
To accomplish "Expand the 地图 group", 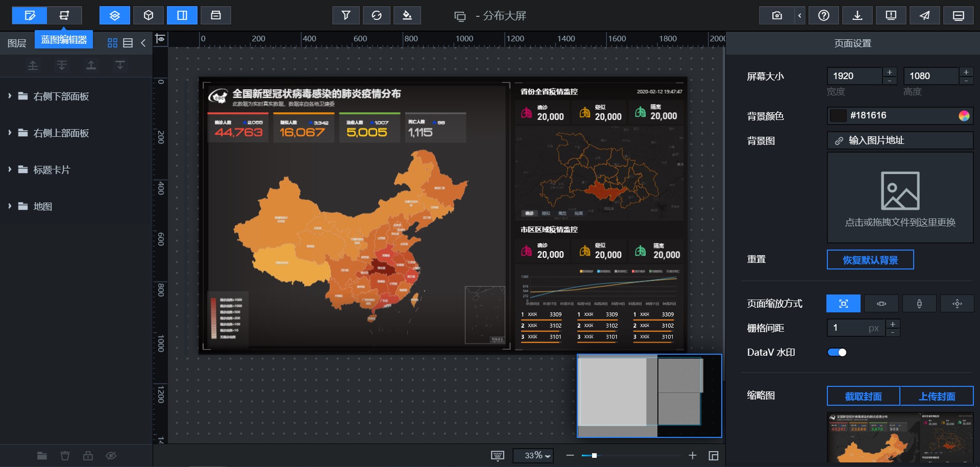I will [10, 206].
